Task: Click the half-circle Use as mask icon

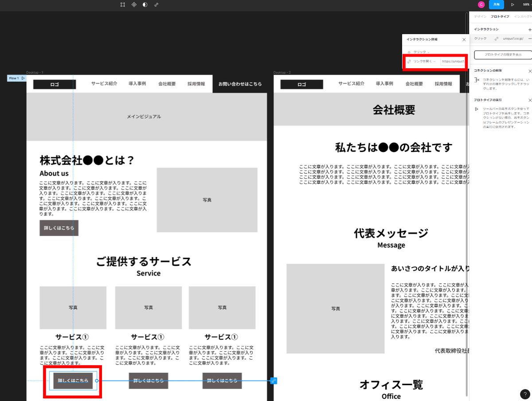Action: tap(145, 4)
